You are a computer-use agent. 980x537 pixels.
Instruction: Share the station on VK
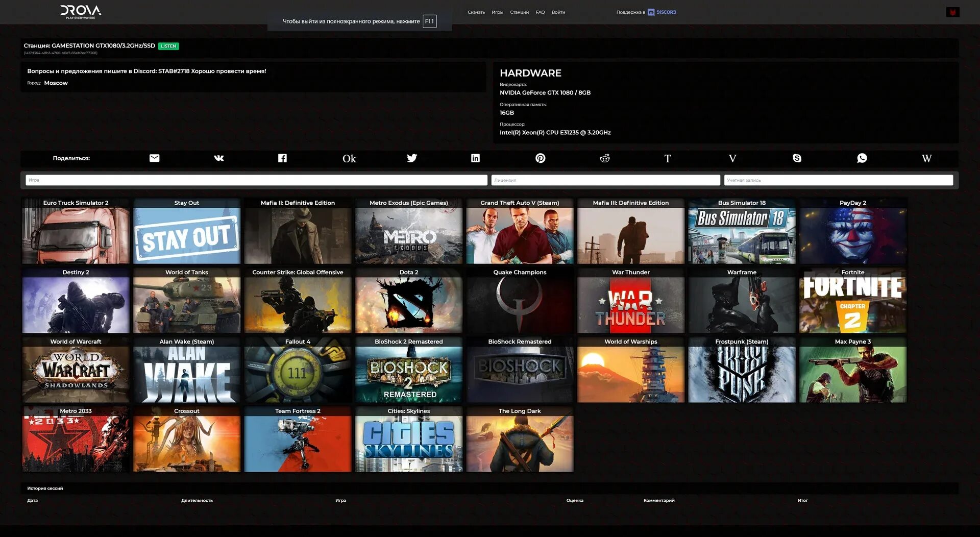click(218, 158)
